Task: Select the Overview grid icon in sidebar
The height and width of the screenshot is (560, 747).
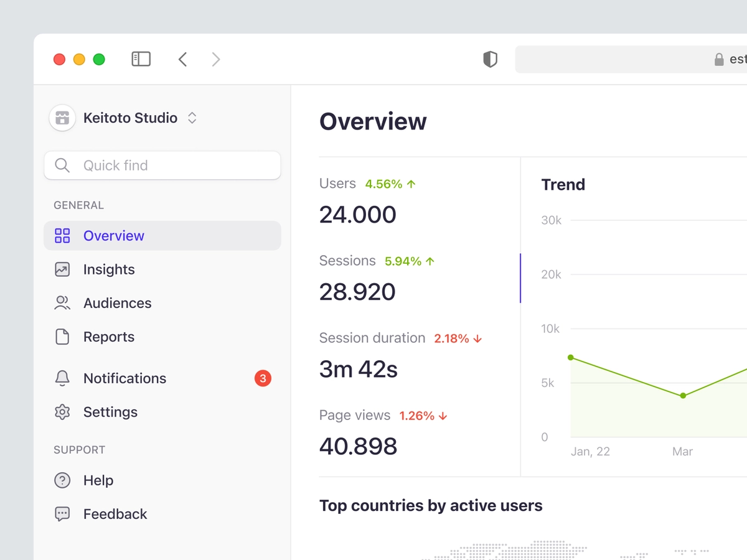Action: pyautogui.click(x=62, y=236)
